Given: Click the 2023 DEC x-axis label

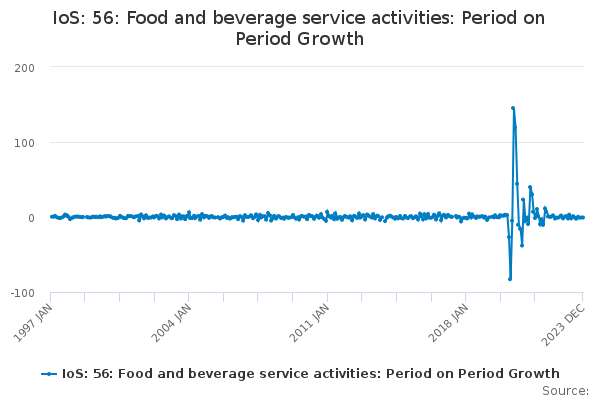Looking at the screenshot, I should click(x=564, y=325).
